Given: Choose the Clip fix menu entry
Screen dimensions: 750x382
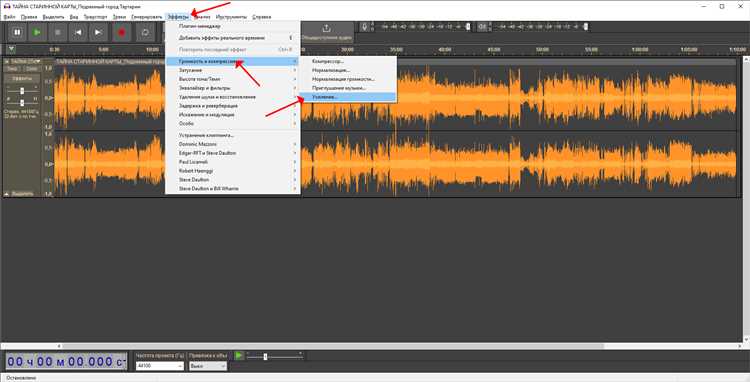Looking at the screenshot, I should pyautogui.click(x=233, y=135).
